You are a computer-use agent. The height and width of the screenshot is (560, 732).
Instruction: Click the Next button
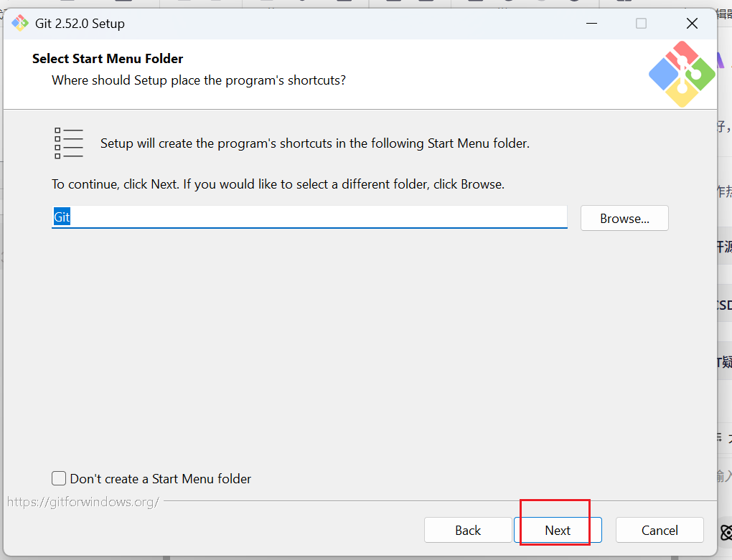click(x=558, y=530)
